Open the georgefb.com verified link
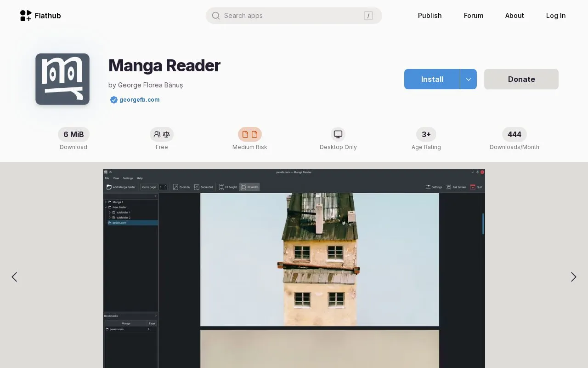588x368 pixels. coord(140,100)
